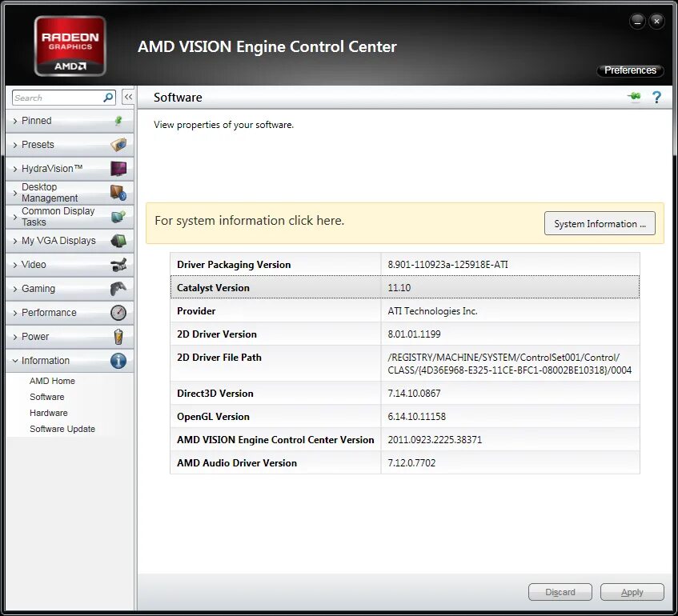Click the search magnifier icon

point(108,98)
